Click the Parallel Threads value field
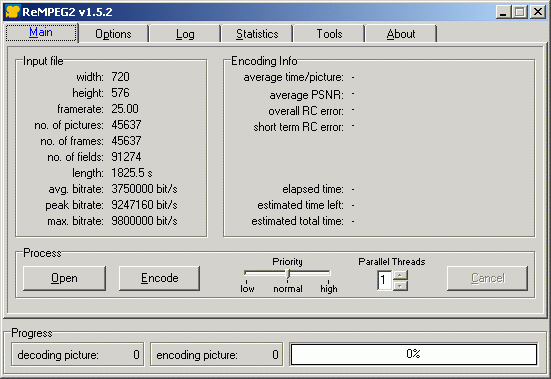This screenshot has width=551, height=379. point(384,280)
